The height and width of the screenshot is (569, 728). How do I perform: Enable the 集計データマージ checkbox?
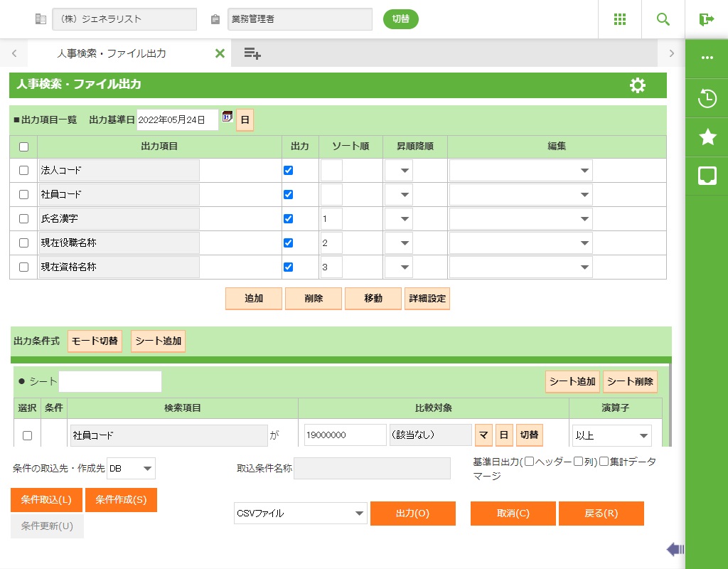pyautogui.click(x=604, y=462)
